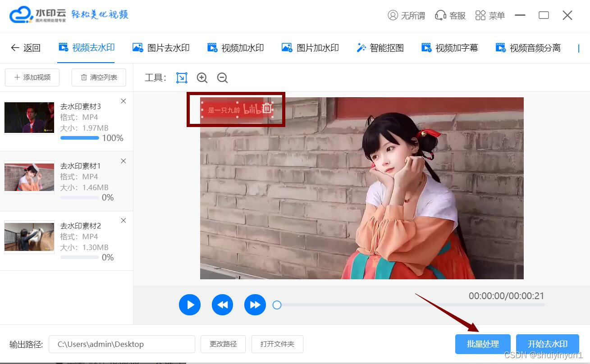
Task: Click 开始去水印 button
Action: (548, 344)
